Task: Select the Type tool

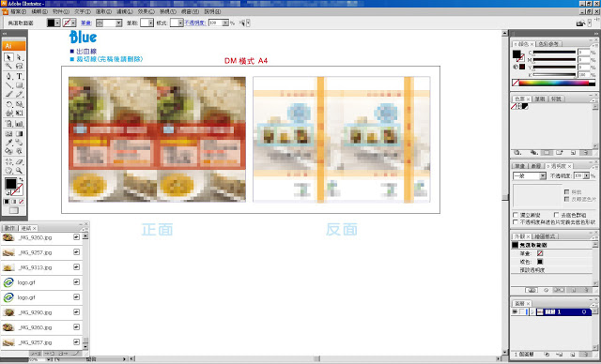Action: coord(19,76)
